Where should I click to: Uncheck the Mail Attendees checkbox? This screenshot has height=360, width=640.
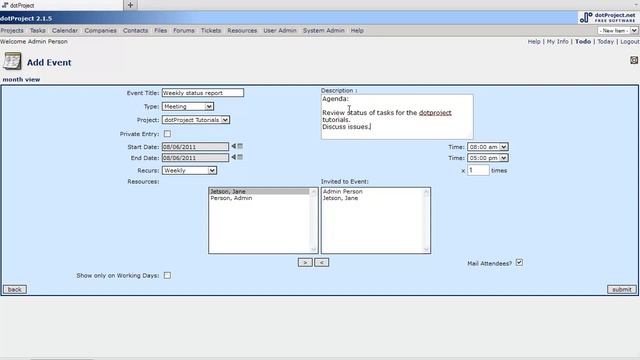(x=519, y=262)
